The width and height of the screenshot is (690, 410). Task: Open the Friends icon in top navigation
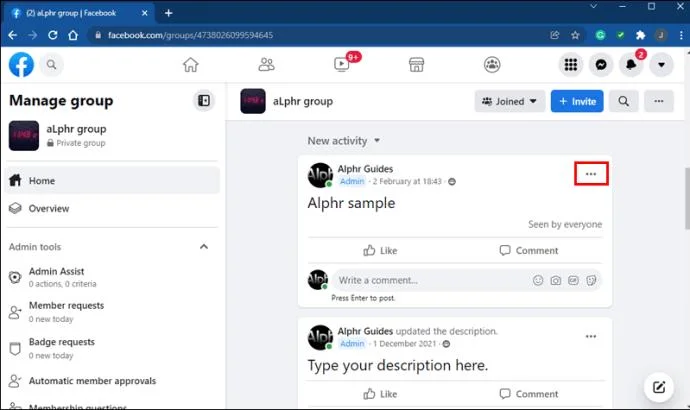(266, 65)
